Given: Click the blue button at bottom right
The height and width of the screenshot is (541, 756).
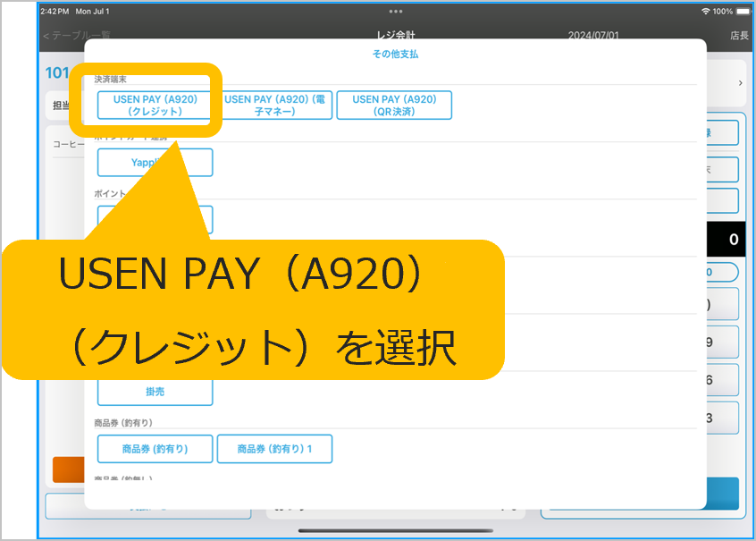Looking at the screenshot, I should [722, 493].
